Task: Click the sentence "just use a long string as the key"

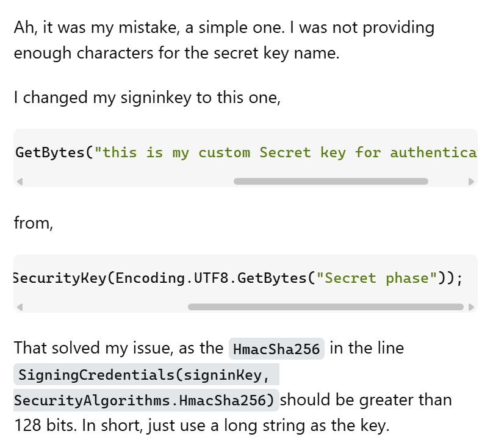Action: [268, 425]
